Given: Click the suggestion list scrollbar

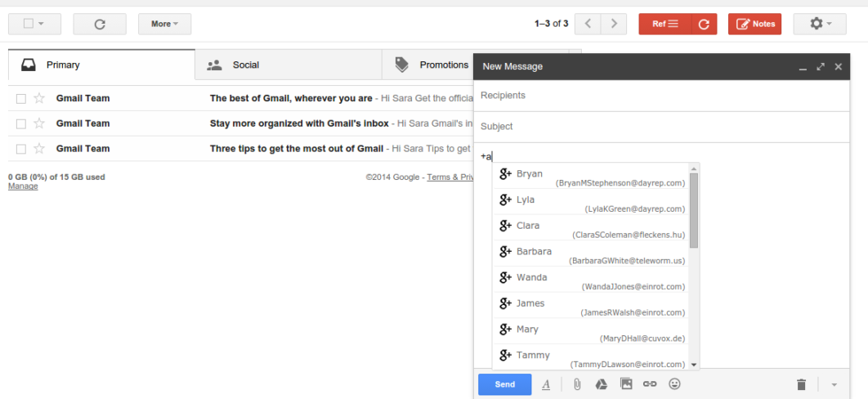Looking at the screenshot, I should [x=694, y=210].
